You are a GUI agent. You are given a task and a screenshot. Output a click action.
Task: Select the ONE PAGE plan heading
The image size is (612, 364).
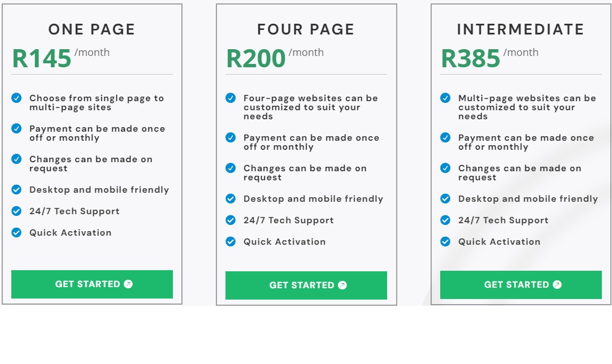(92, 29)
